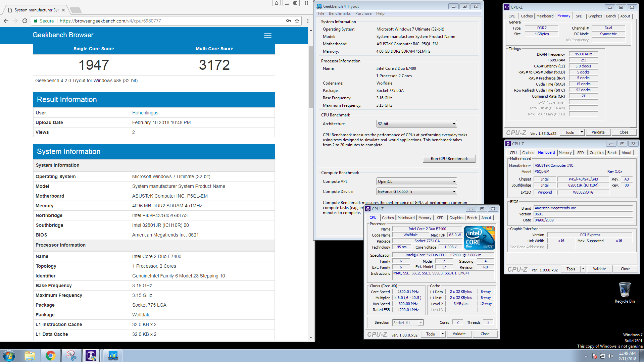
Task: Open the saved password key icon
Action: (289, 21)
